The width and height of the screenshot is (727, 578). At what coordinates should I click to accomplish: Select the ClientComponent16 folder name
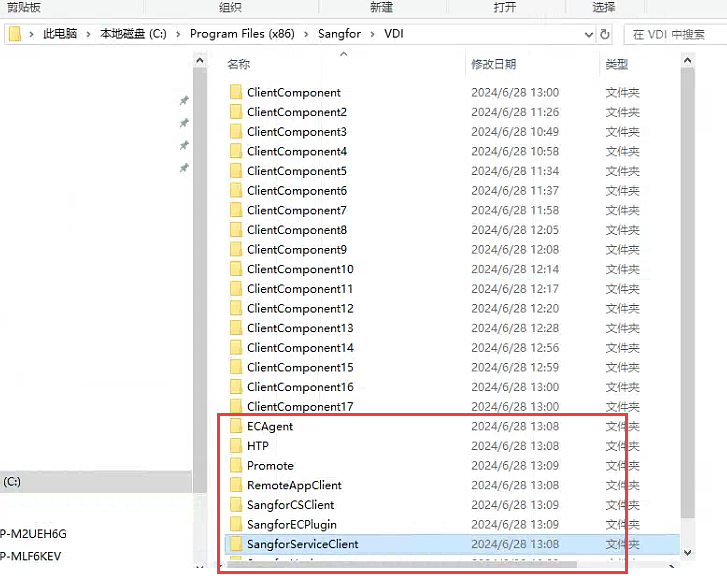[300, 387]
